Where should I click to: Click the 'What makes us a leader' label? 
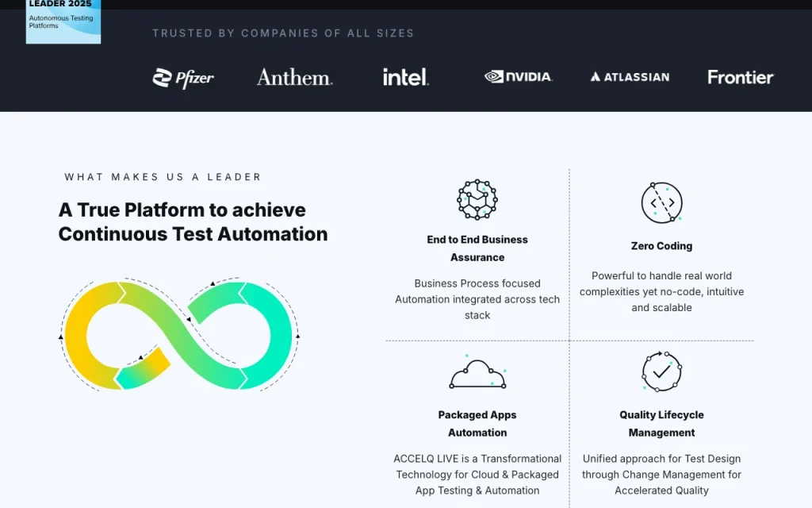click(x=163, y=177)
